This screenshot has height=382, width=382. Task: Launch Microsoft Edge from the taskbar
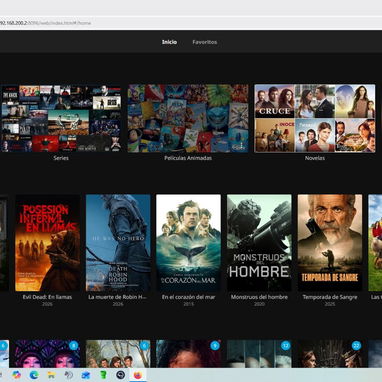(34, 375)
